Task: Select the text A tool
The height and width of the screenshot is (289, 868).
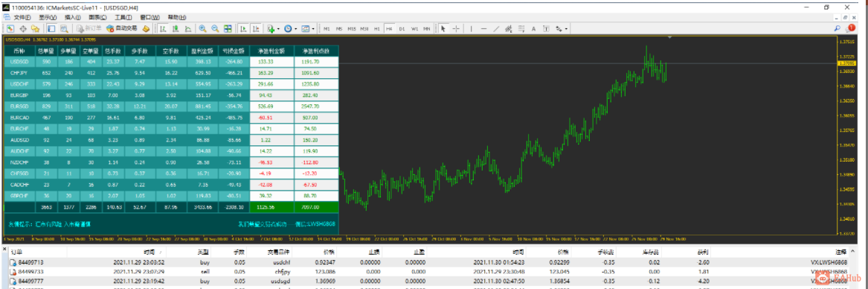Action: [x=533, y=28]
